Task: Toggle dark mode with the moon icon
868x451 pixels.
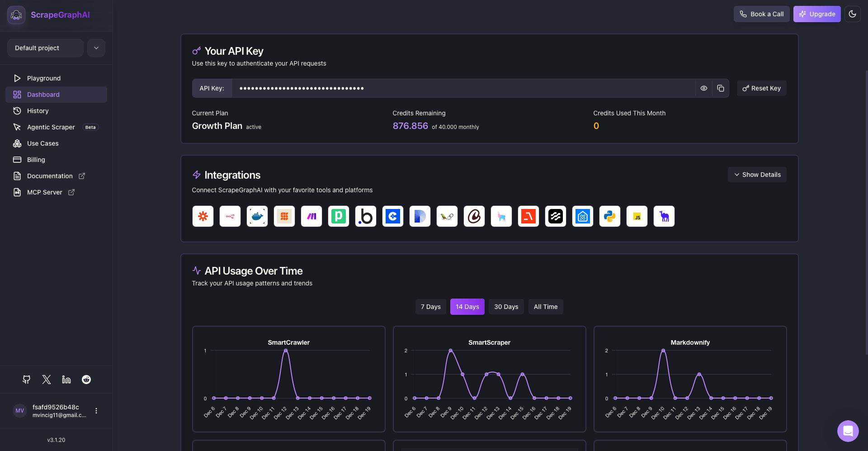Action: pyautogui.click(x=853, y=14)
